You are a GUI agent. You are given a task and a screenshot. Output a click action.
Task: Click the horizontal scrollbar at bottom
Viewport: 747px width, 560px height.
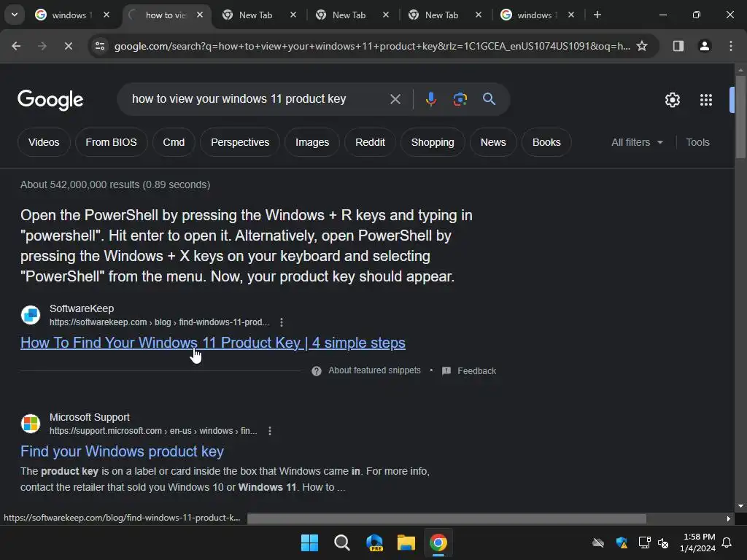pyautogui.click(x=446, y=518)
